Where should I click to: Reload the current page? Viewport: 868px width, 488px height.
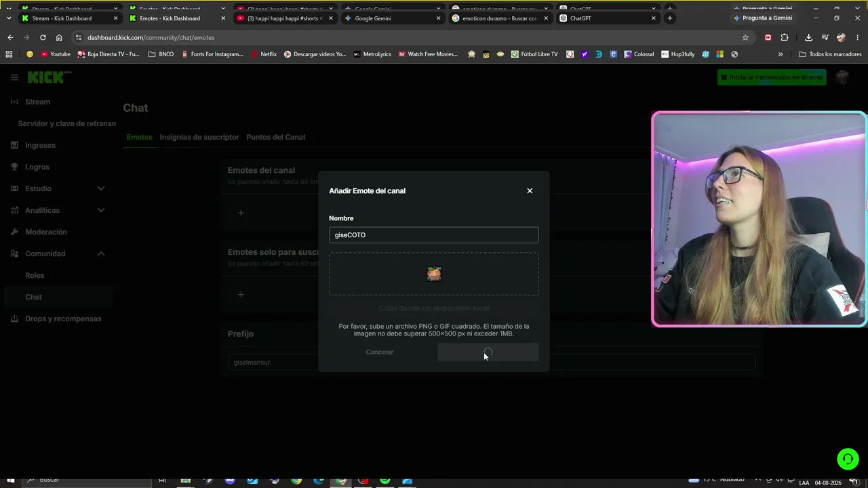43,37
